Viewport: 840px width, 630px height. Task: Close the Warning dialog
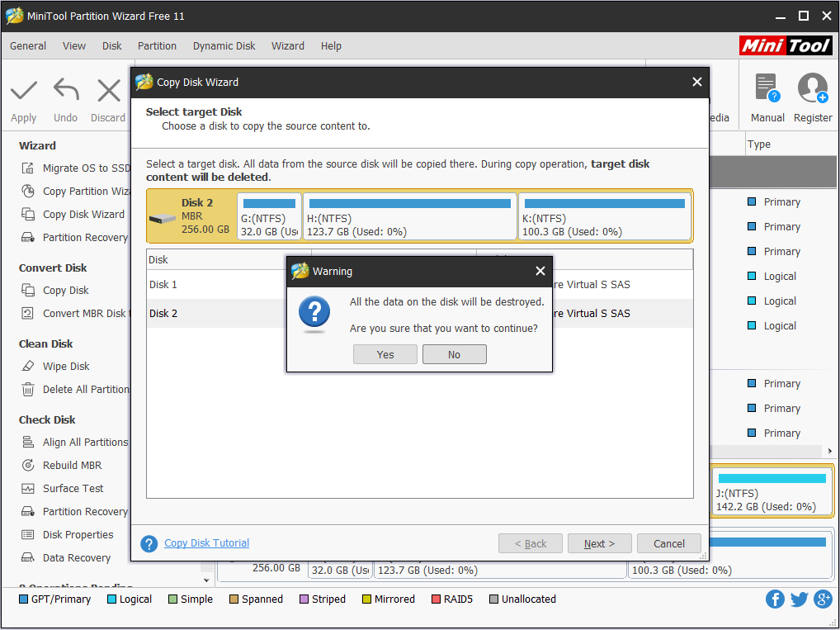coord(540,272)
